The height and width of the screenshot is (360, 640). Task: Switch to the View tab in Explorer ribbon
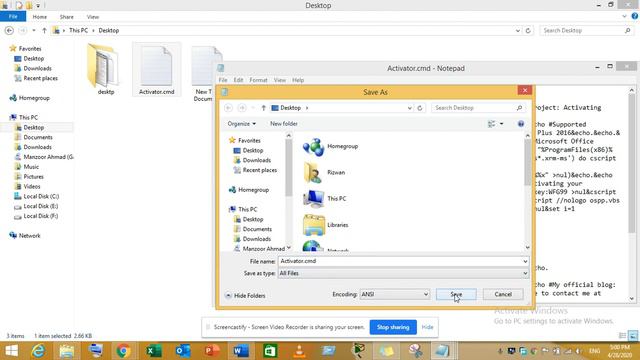click(93, 17)
